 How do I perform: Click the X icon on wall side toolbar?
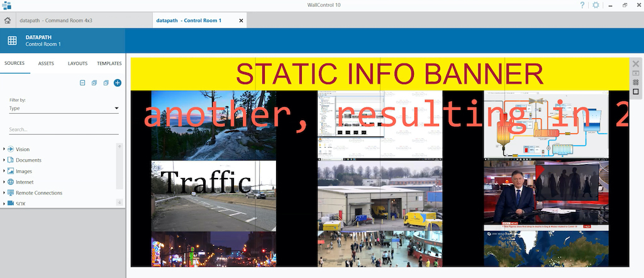coord(636,64)
